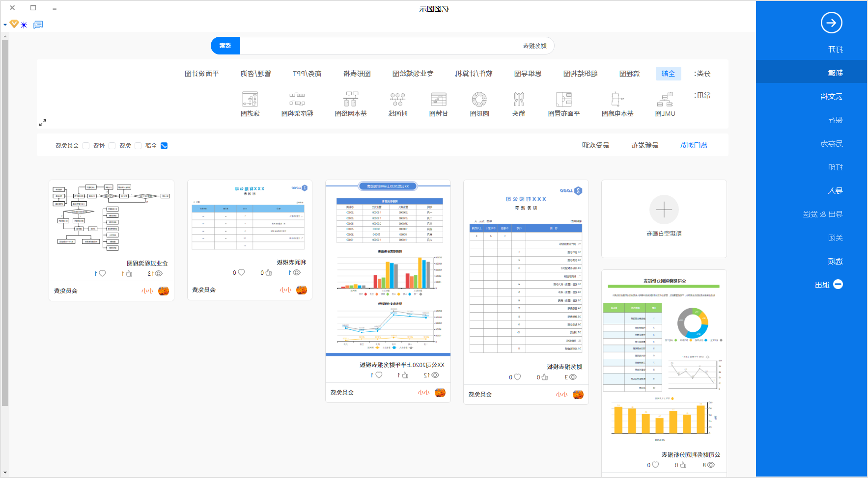Select the 平面设计图 category tab
The width and height of the screenshot is (868, 478).
coord(201,74)
